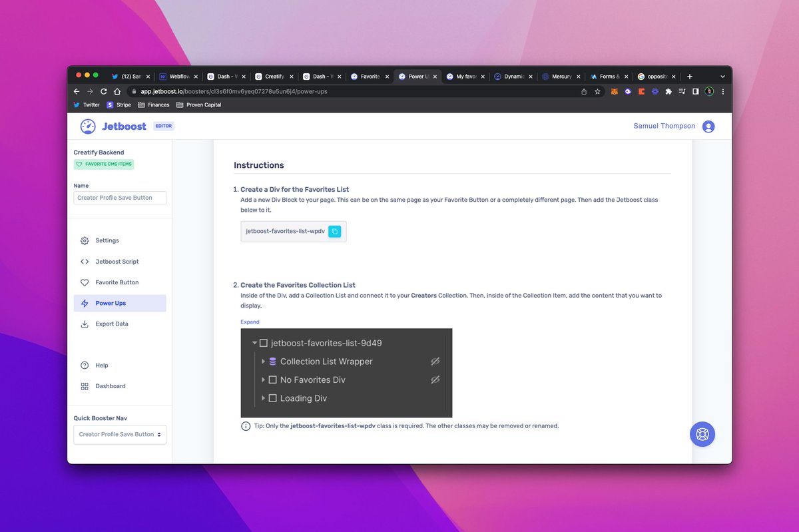Open the orange-red square extension icon
This screenshot has height=532, width=799.
(x=641, y=91)
